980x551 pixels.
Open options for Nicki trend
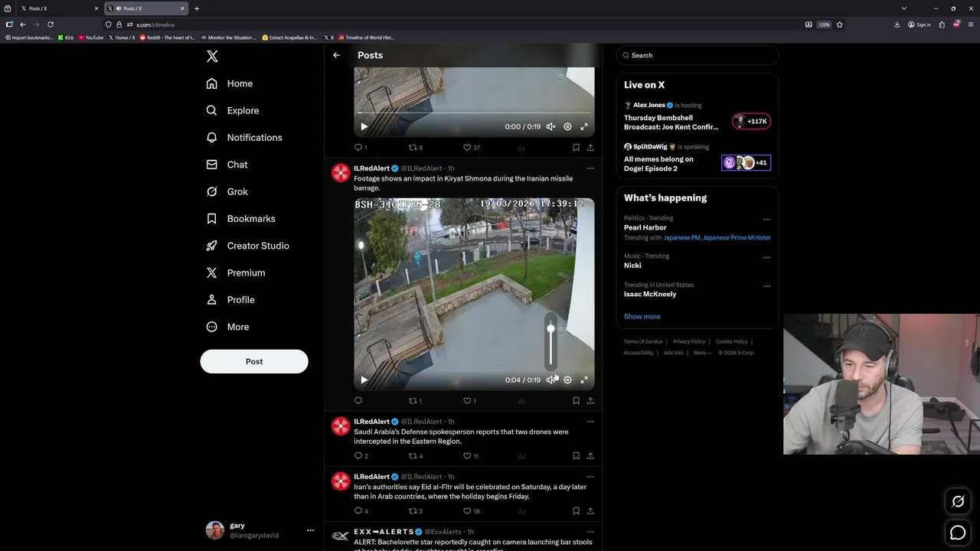coord(766,257)
